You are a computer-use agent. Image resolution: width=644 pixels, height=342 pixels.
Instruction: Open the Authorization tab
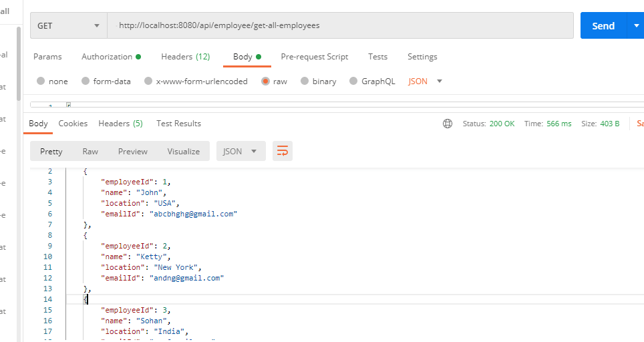click(111, 57)
